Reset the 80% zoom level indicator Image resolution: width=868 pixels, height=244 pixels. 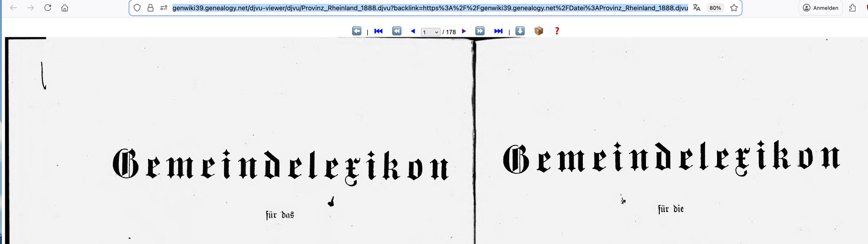pos(715,8)
